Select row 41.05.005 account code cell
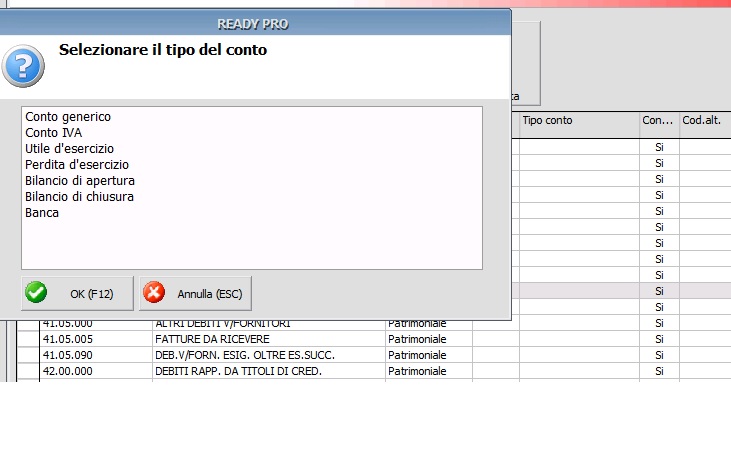 tap(96, 339)
